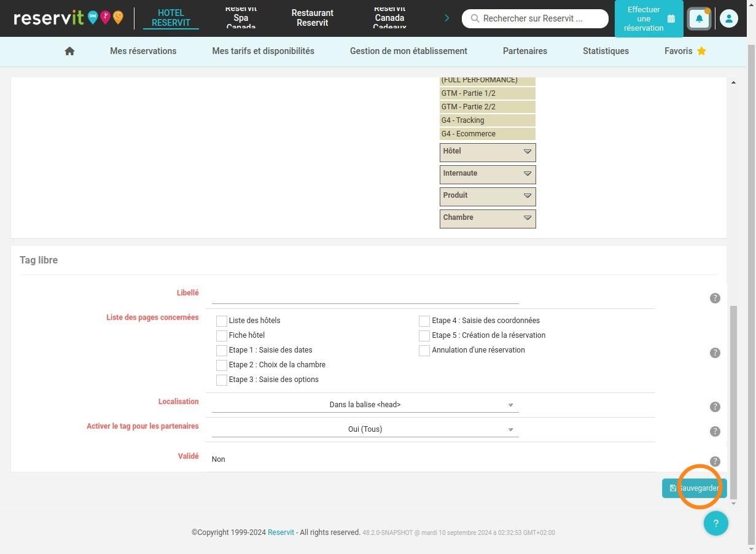Image resolution: width=756 pixels, height=554 pixels.
Task: Check Etape 2 : Choix de la chambre
Action: 222,365
